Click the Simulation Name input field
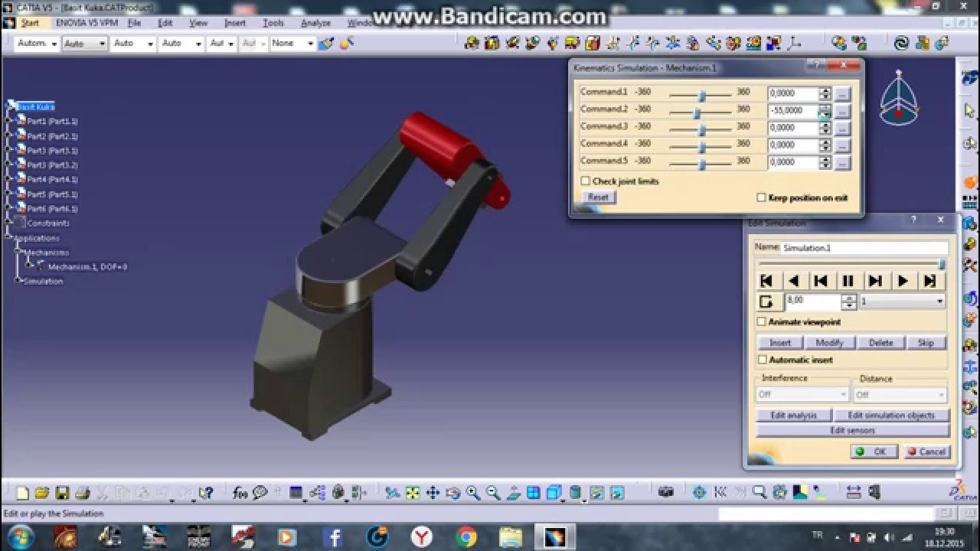The width and height of the screenshot is (980, 551). click(x=864, y=248)
